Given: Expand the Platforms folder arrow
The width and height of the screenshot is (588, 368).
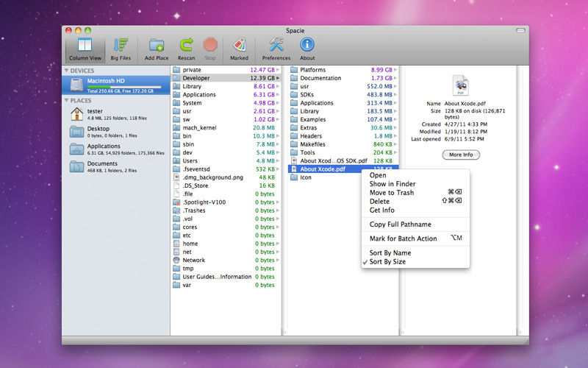Looking at the screenshot, I should tap(395, 70).
